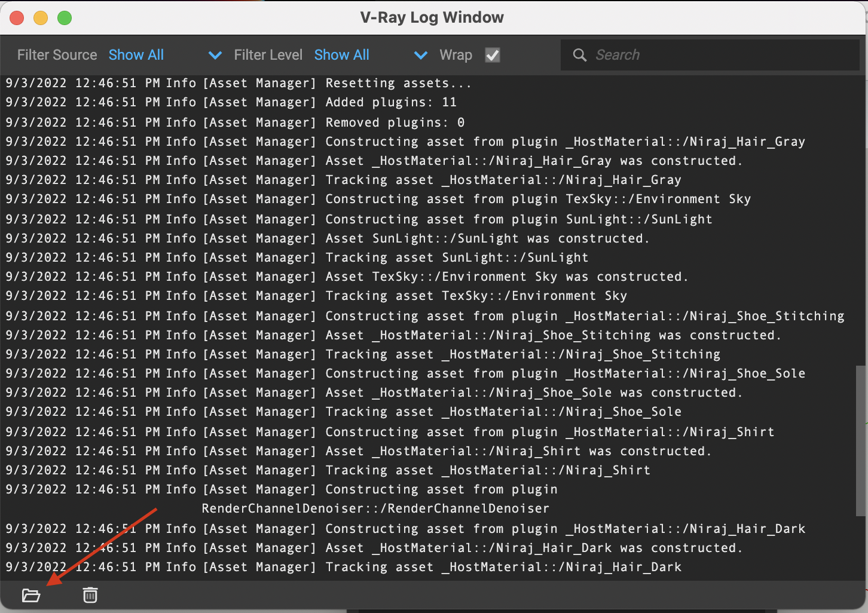868x613 pixels.
Task: Open the Filter Level Show All dropdown
Action: coord(371,55)
